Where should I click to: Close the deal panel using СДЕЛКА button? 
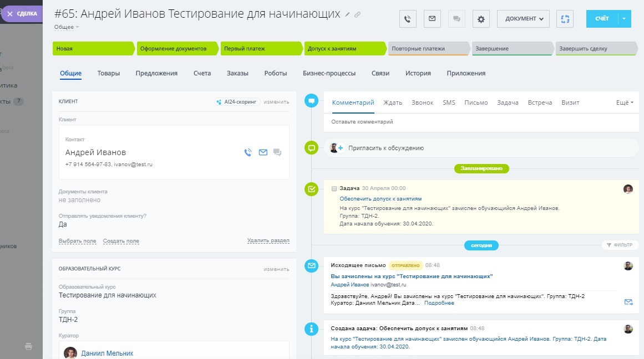21,14
